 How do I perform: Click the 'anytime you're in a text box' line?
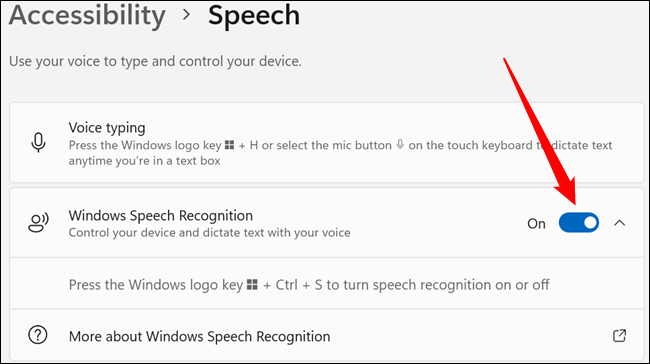[x=144, y=161]
